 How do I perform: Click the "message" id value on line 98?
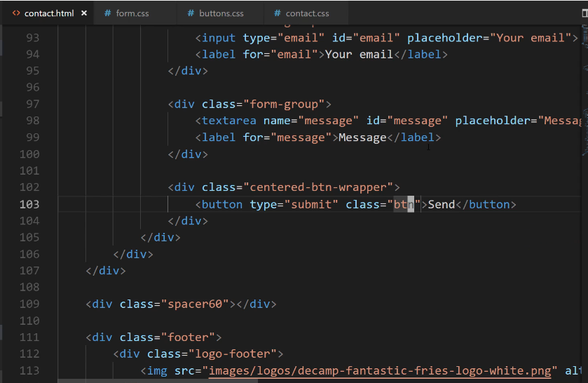click(x=418, y=121)
